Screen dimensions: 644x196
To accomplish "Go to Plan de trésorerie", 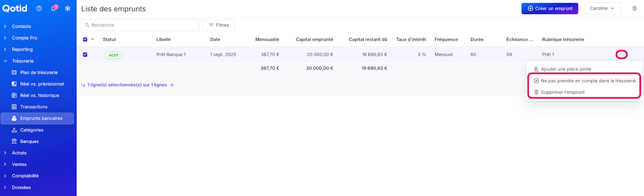I will (x=38, y=72).
